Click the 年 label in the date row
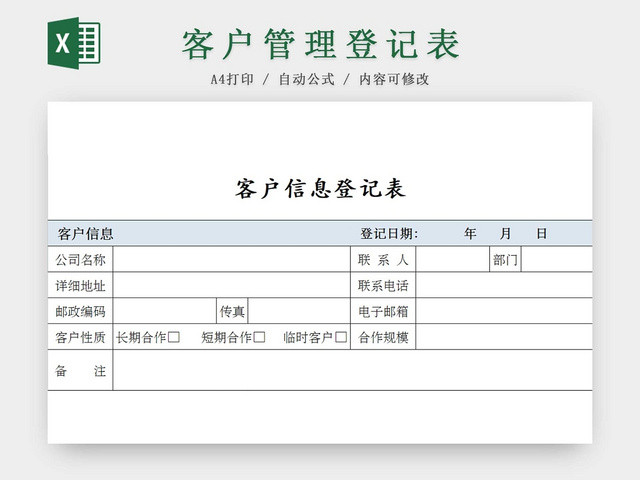This screenshot has height=480, width=640. pos(470,233)
